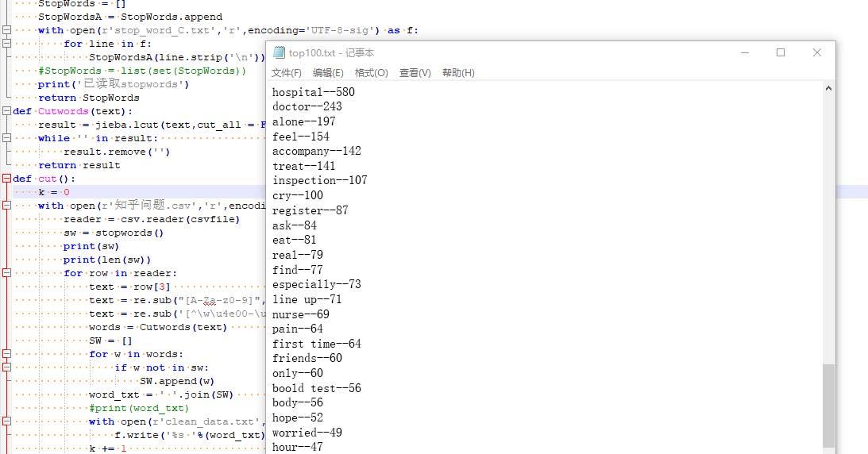Open the 编辑(E) menu in Notepad
The width and height of the screenshot is (868, 454).
328,73
